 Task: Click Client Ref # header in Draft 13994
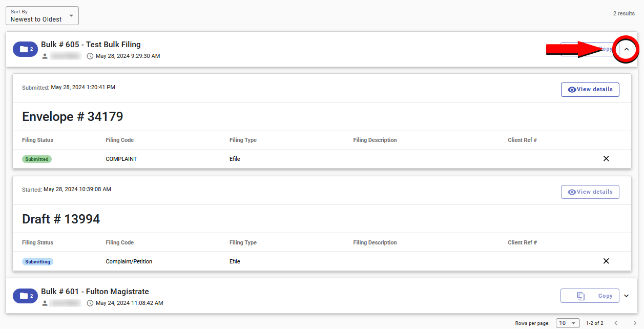[523, 242]
